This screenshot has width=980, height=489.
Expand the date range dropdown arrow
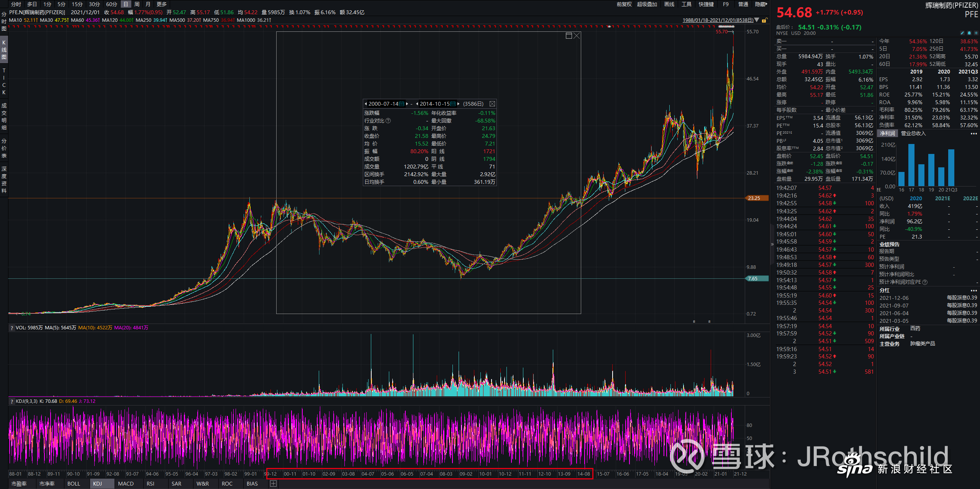[757, 20]
